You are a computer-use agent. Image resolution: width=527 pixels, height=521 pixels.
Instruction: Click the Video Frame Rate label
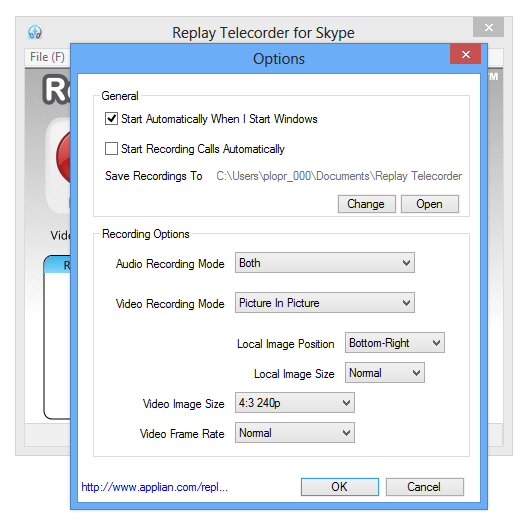point(182,434)
